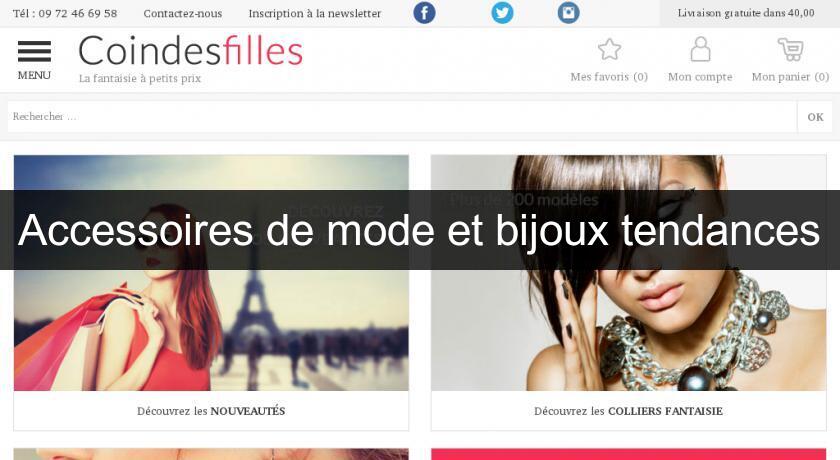Open the hamburger MENU icon

[34, 52]
